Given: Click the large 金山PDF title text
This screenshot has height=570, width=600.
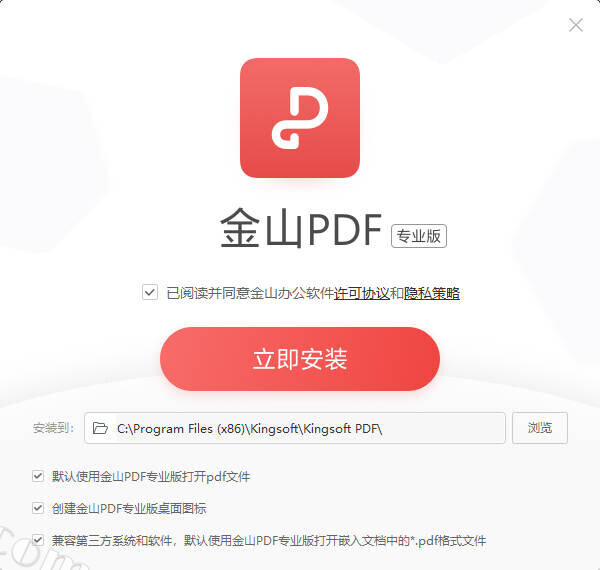Looking at the screenshot, I should [x=301, y=229].
